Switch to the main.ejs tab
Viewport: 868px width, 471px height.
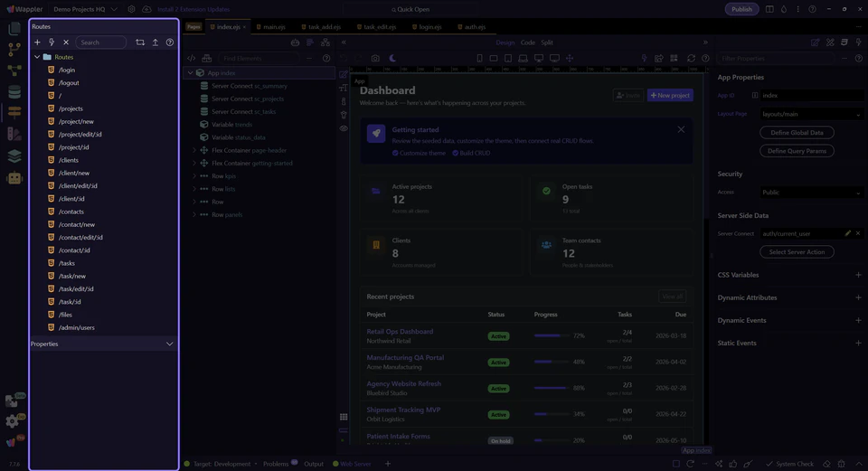[270, 26]
